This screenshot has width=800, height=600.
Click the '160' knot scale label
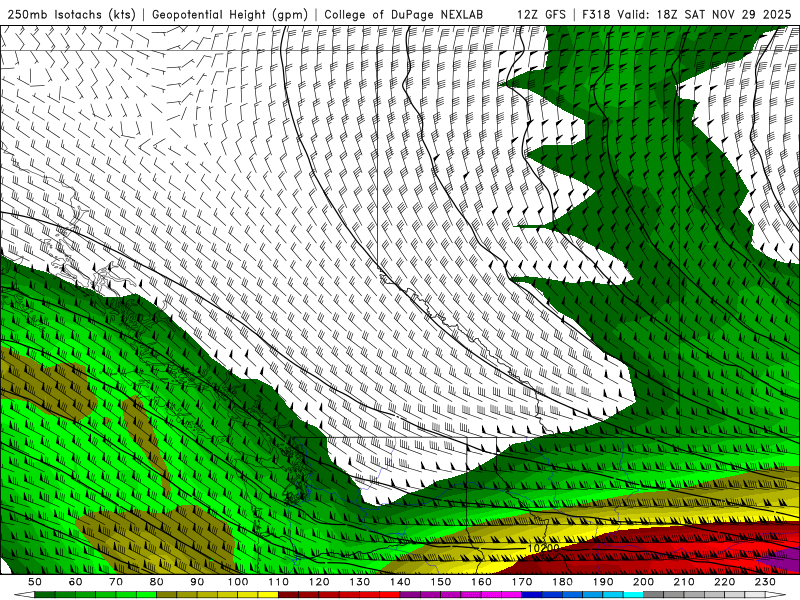pos(481,582)
